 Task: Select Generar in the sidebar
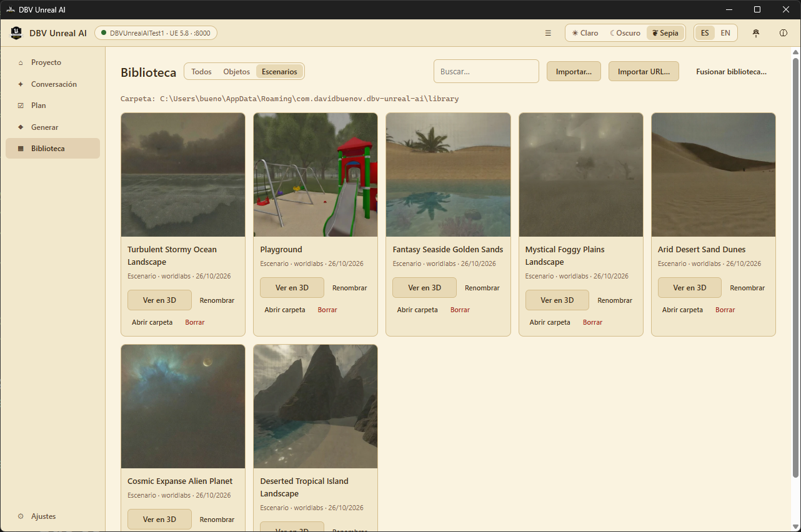[52, 127]
